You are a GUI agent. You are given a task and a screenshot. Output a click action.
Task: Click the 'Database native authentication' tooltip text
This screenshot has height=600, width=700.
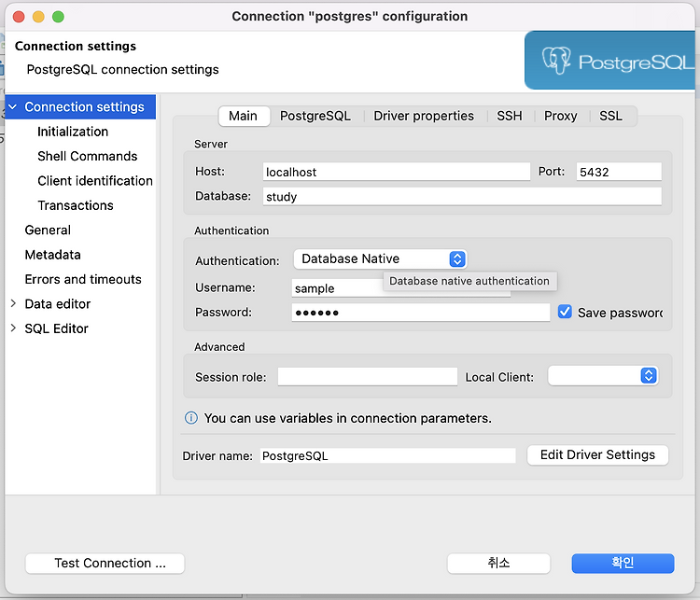[x=469, y=281]
